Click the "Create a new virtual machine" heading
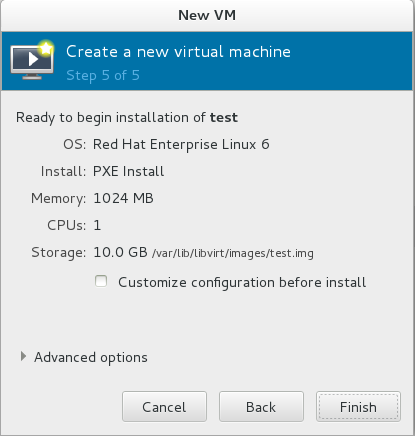The width and height of the screenshot is (415, 436). click(x=178, y=52)
